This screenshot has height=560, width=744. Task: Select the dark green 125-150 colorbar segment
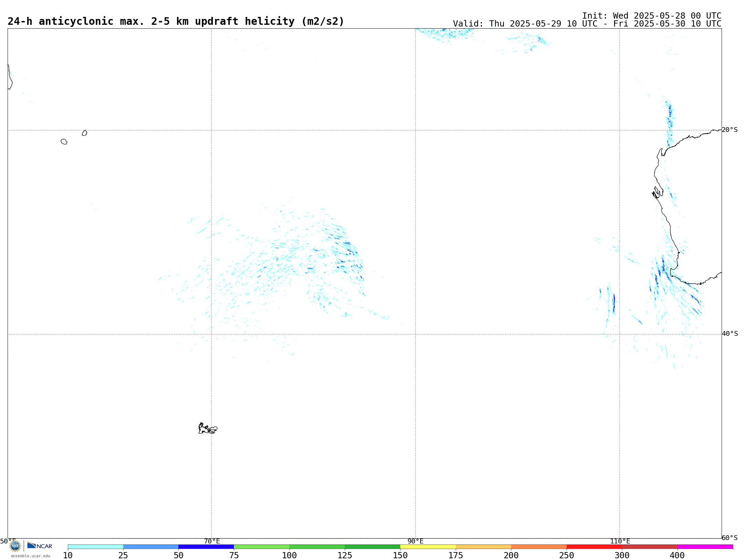coord(373,547)
